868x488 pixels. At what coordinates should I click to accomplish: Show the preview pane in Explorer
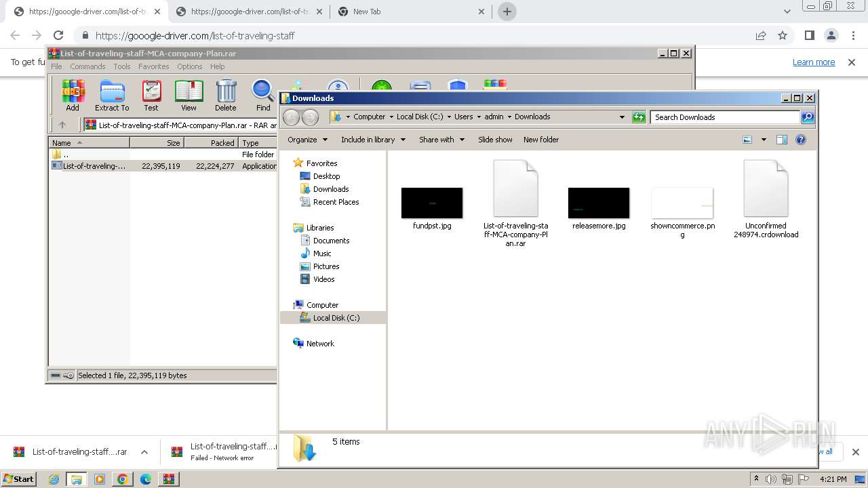(781, 140)
